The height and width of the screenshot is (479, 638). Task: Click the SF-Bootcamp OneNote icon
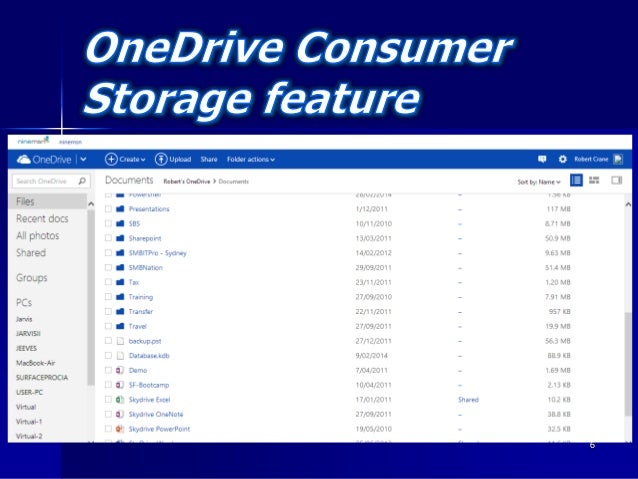(120, 385)
